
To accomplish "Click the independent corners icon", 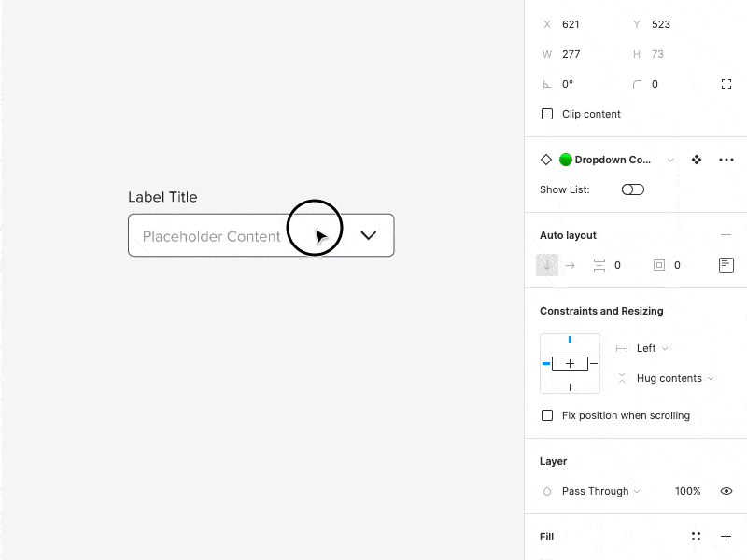I will coord(726,84).
